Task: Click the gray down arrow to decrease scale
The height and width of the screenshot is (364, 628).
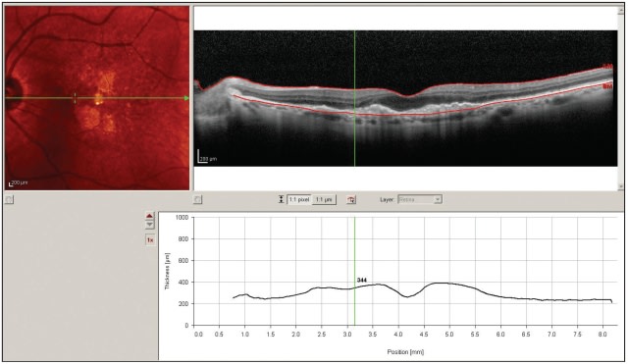Action: point(149,225)
